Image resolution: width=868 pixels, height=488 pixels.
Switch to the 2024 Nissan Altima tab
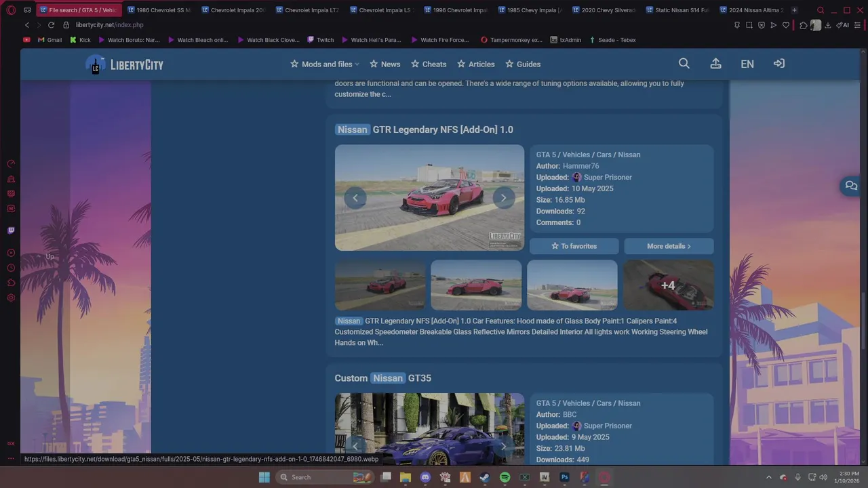coord(753,10)
